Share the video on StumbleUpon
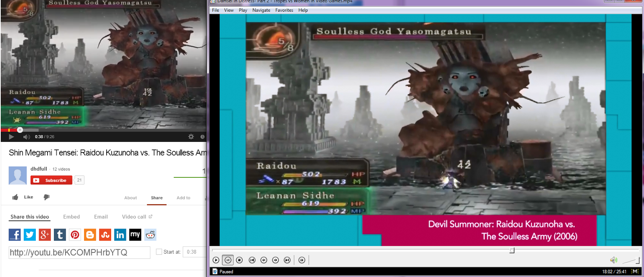This screenshot has width=644, height=277. (105, 235)
